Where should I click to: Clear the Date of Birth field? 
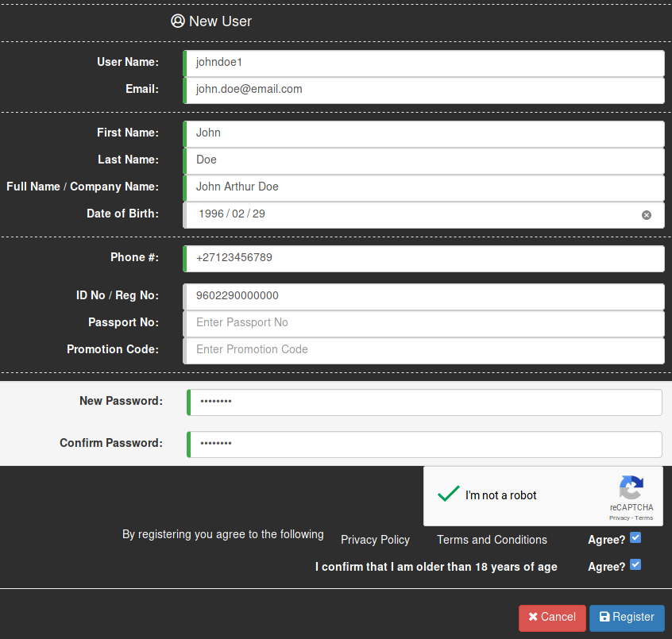pyautogui.click(x=647, y=215)
